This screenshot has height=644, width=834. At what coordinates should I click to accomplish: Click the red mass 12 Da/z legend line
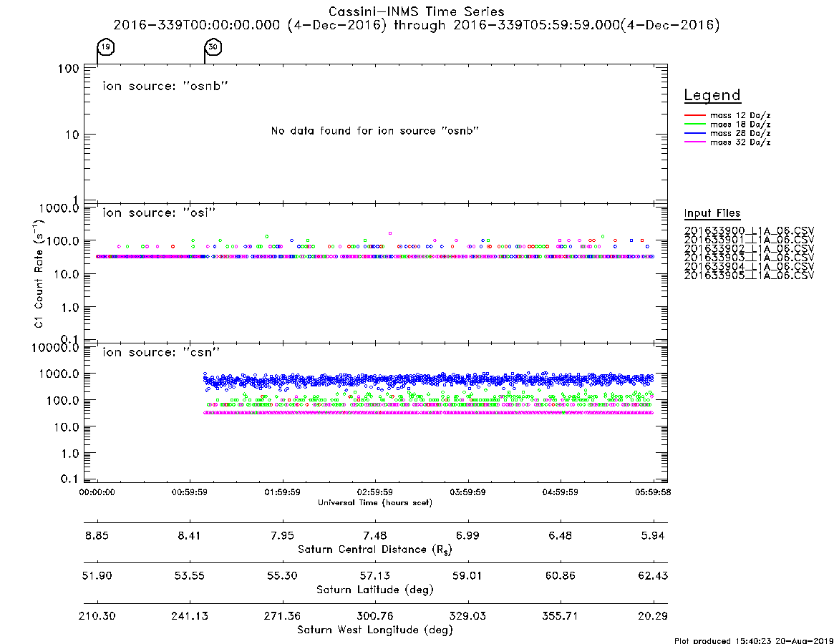point(694,115)
